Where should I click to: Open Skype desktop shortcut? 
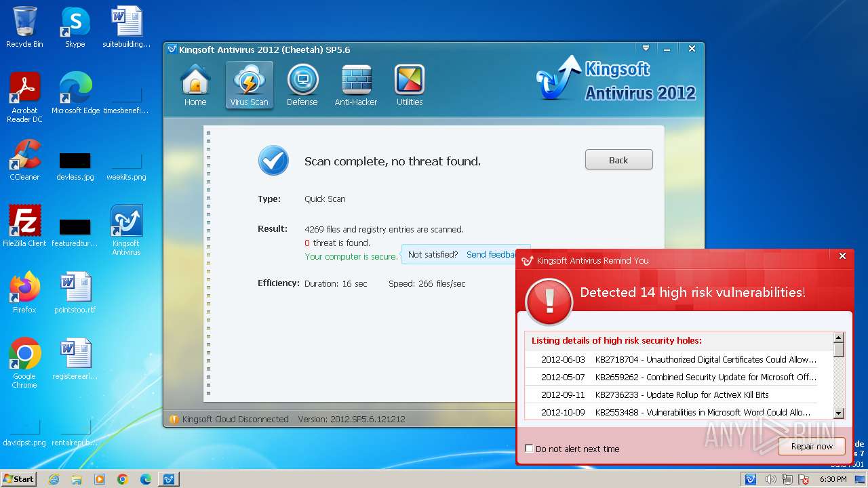pos(75,27)
